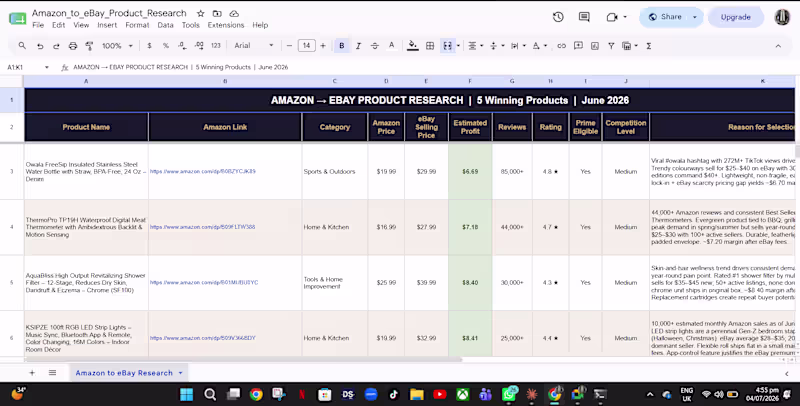This screenshot has width=800, height=406.
Task: Select the Paint format tool
Action: [89, 46]
